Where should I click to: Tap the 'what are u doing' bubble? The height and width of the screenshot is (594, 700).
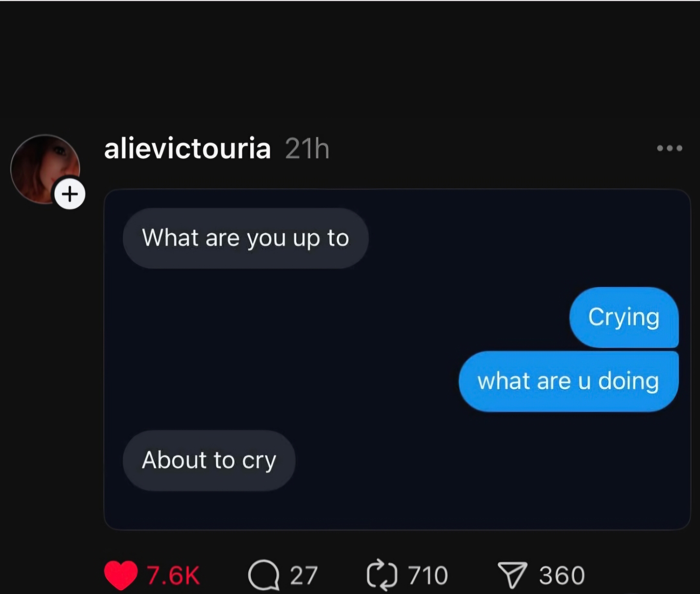pos(569,381)
